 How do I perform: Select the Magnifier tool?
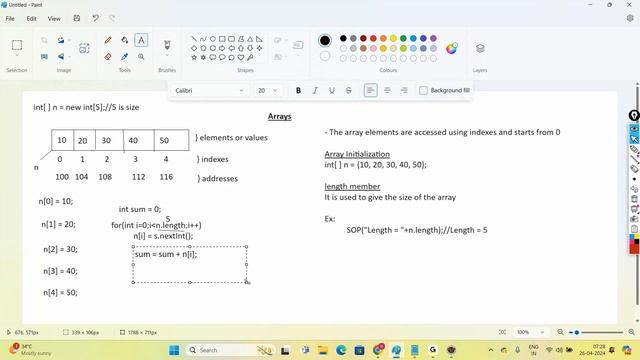tap(141, 57)
